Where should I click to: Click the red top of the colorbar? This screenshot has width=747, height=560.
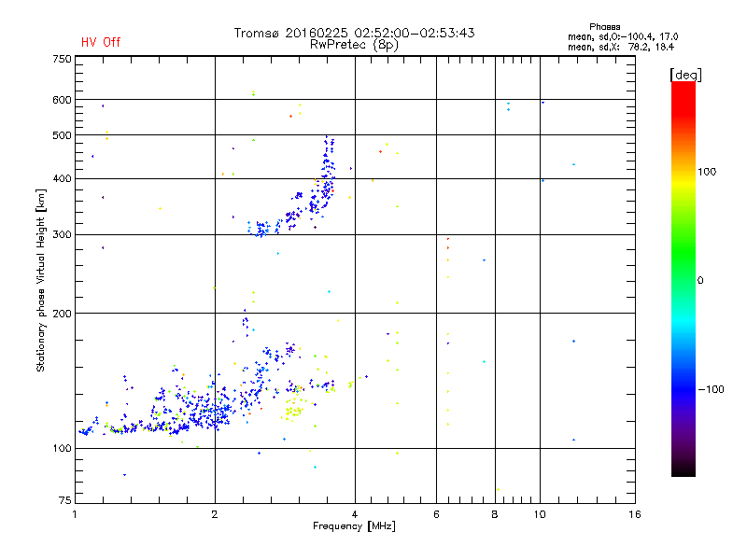[684, 92]
